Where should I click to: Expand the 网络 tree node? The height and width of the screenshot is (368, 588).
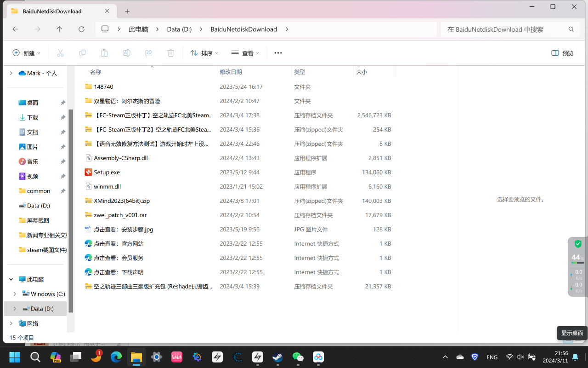coord(11,323)
